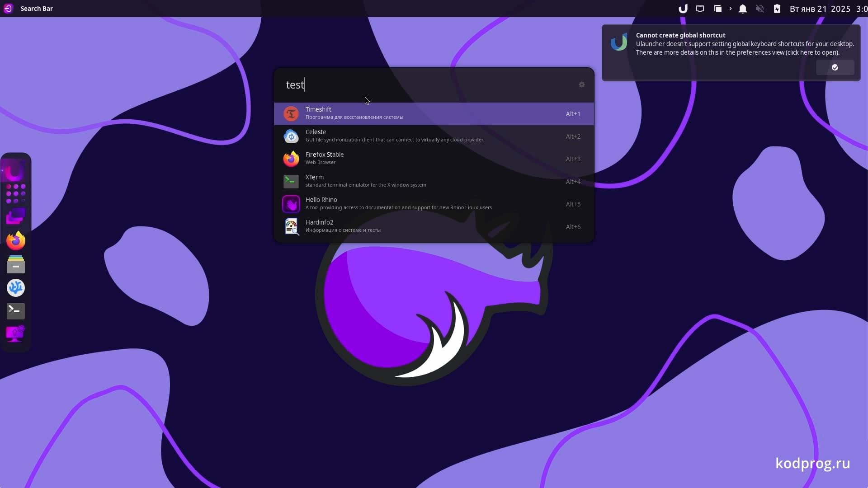The image size is (868, 488).
Task: Expand hidden tray icons arrow
Action: (x=730, y=9)
